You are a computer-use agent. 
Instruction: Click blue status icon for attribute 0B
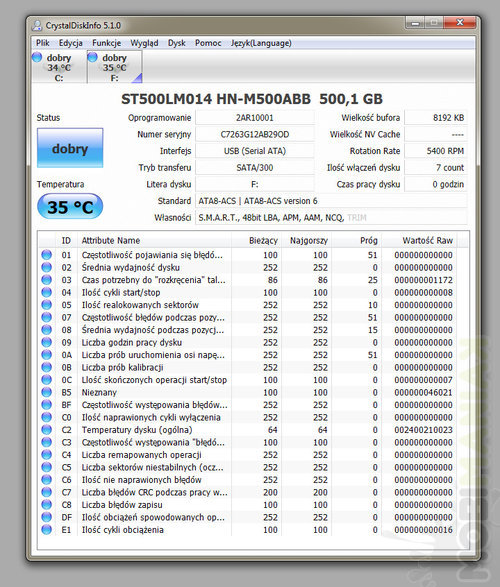(47, 367)
